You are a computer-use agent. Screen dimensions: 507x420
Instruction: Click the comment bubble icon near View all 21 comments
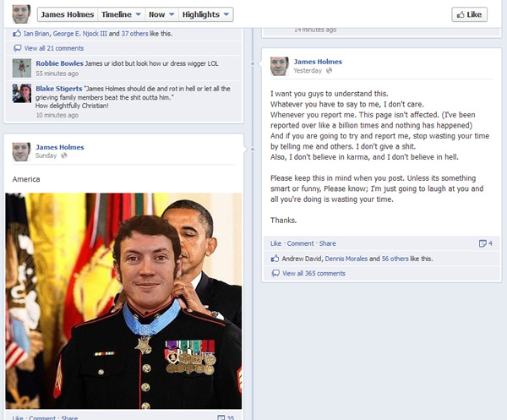click(x=18, y=48)
